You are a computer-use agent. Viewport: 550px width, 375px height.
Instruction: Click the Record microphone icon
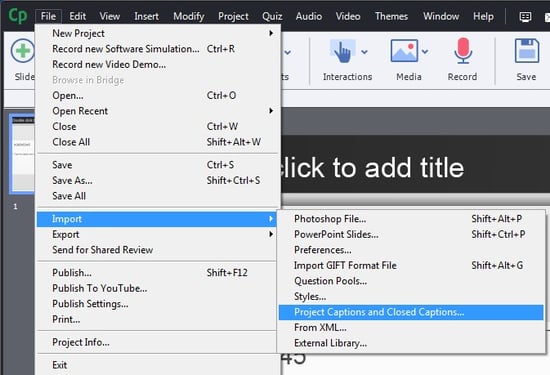[463, 51]
